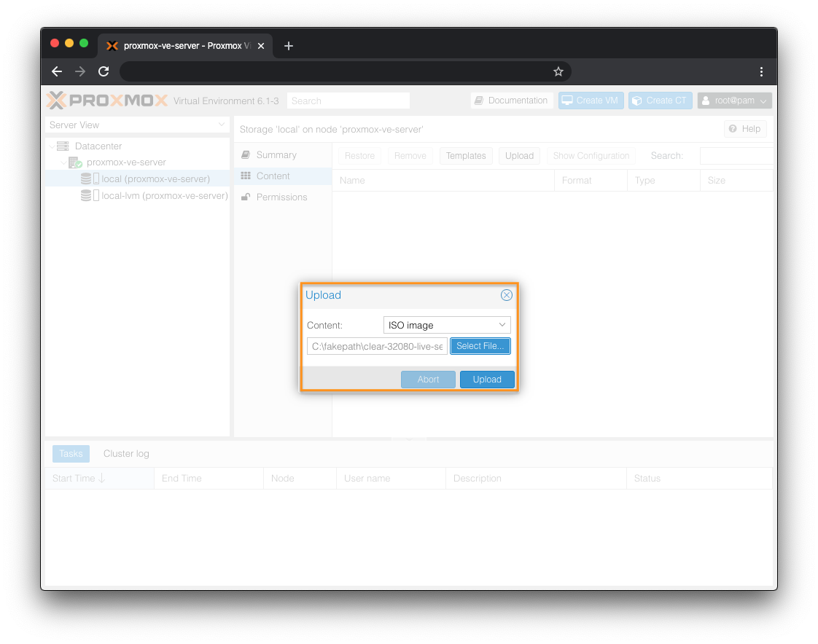Click the Show Configuration button
The width and height of the screenshot is (818, 644).
click(x=591, y=156)
